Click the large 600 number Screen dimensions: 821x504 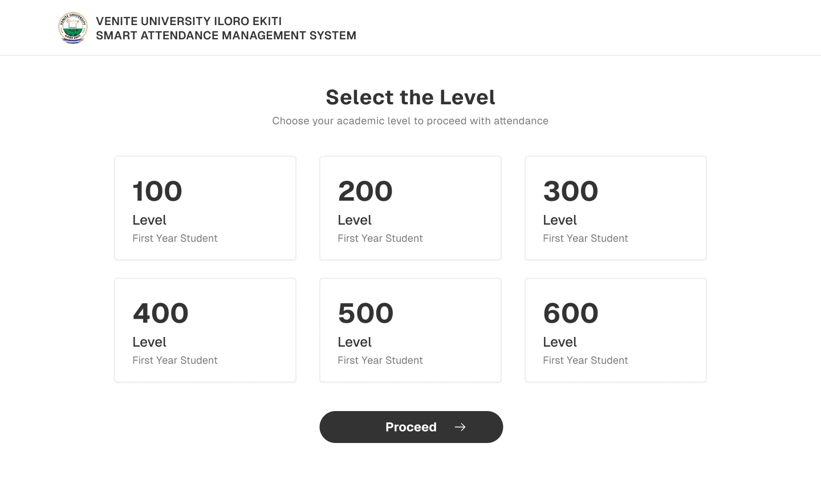(x=571, y=313)
